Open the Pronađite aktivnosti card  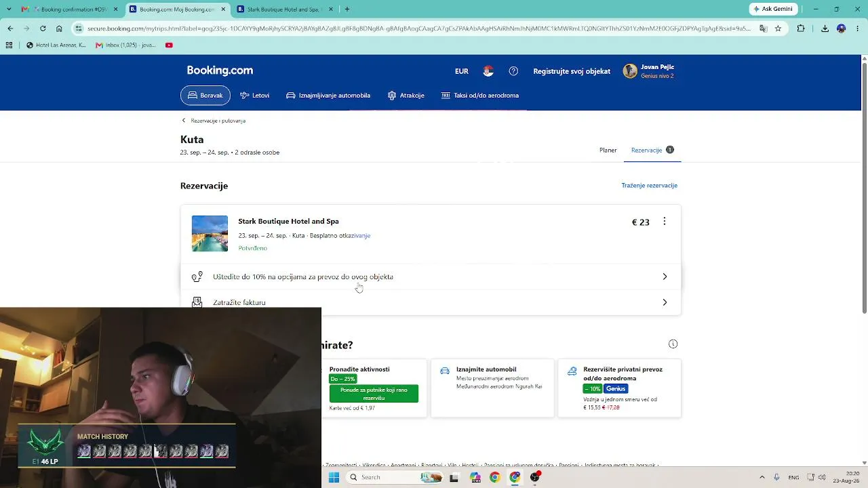(374, 388)
